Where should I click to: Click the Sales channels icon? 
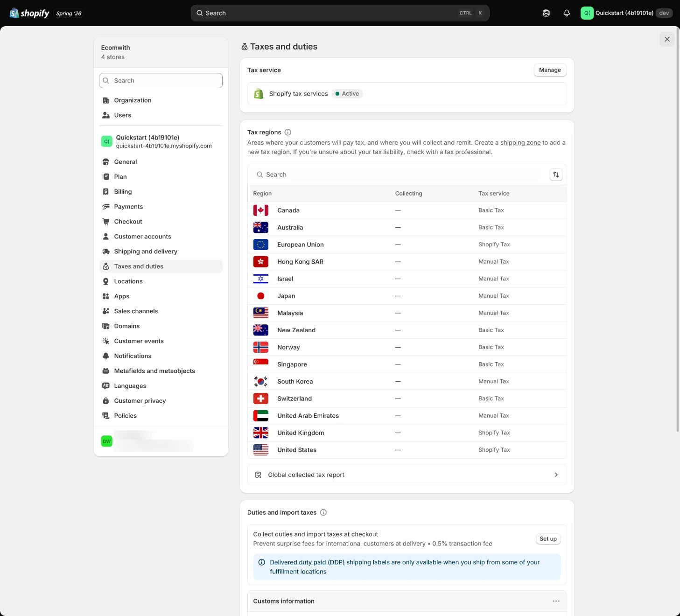(106, 311)
